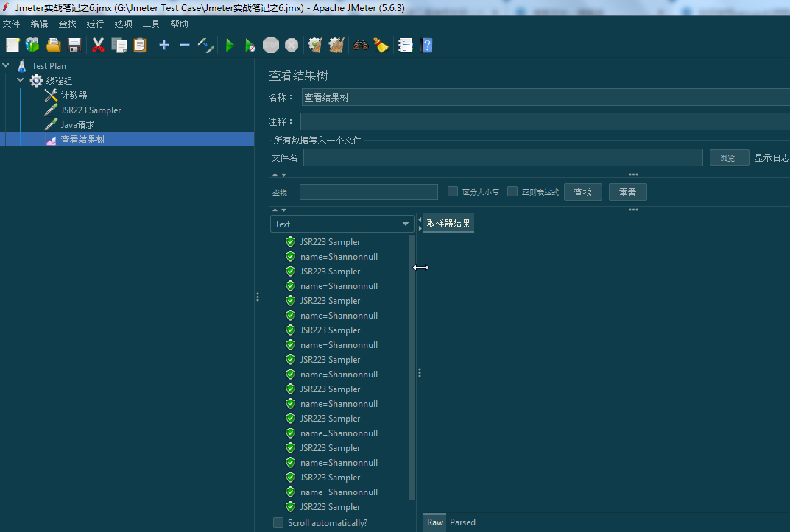Open the Text renderer dropdown
This screenshot has width=790, height=532.
click(x=342, y=224)
